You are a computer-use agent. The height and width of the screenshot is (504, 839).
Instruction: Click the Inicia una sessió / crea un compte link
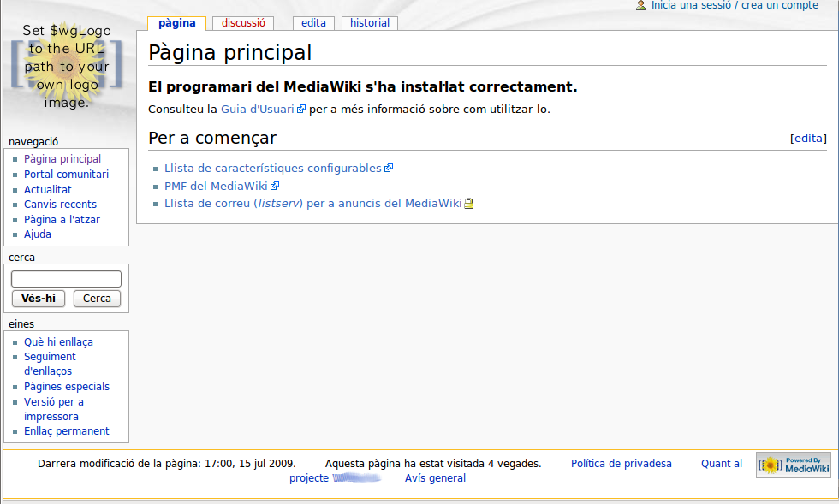tap(735, 5)
